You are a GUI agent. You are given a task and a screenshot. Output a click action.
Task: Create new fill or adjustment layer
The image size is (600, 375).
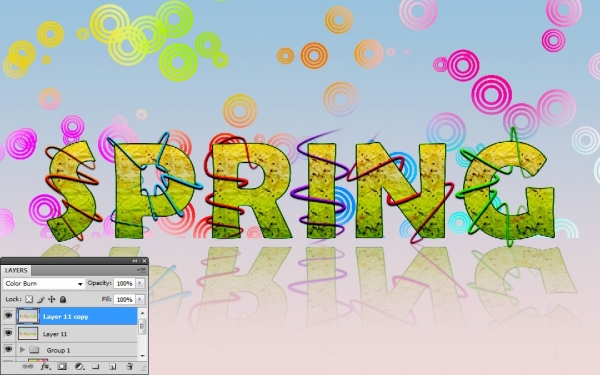79,367
